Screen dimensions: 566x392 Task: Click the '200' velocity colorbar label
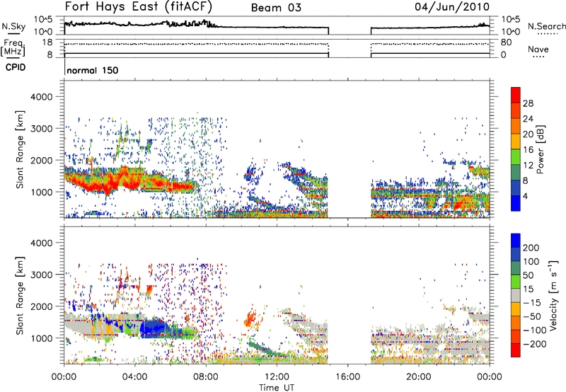click(x=531, y=248)
